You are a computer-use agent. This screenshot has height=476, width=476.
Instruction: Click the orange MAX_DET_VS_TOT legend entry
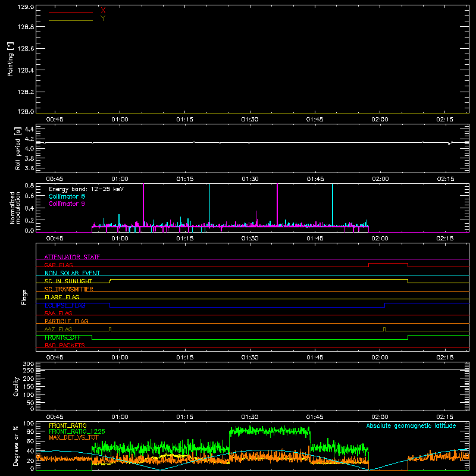74,437
